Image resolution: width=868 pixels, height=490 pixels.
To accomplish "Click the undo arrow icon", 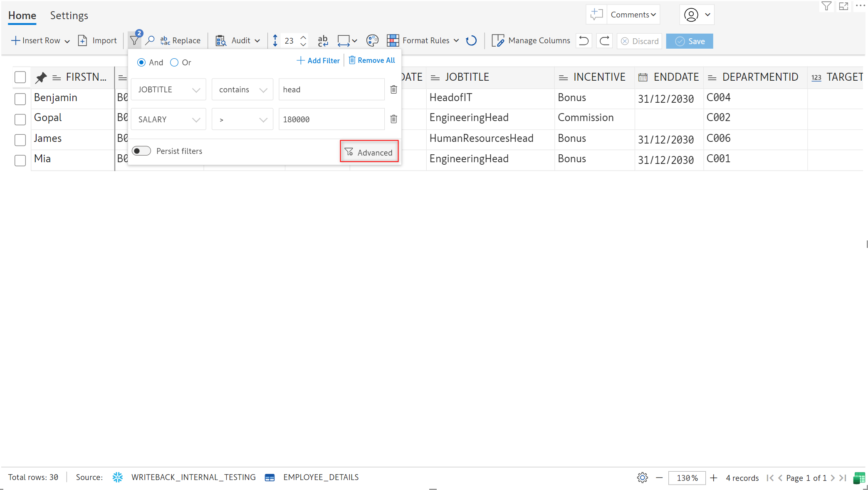I will tap(584, 41).
